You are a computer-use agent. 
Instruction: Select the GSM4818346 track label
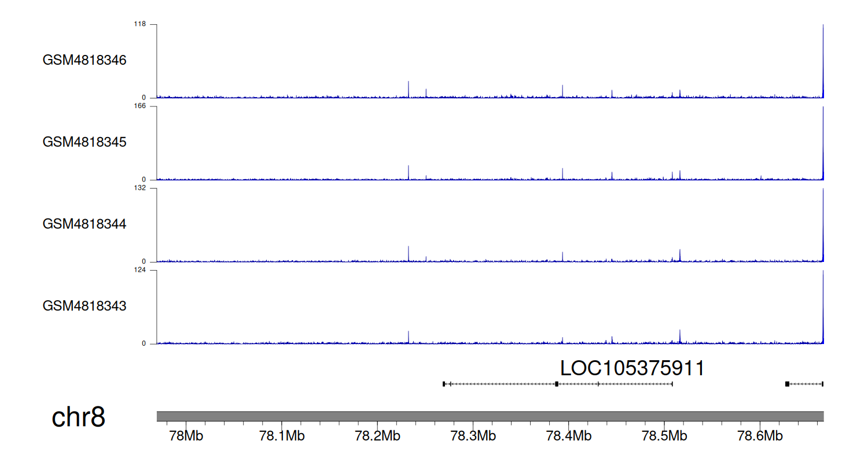84,60
